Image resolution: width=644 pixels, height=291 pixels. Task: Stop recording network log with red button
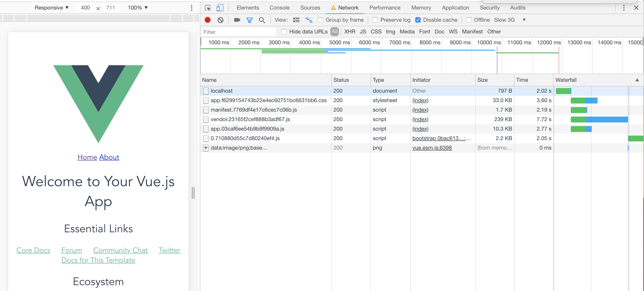point(208,20)
